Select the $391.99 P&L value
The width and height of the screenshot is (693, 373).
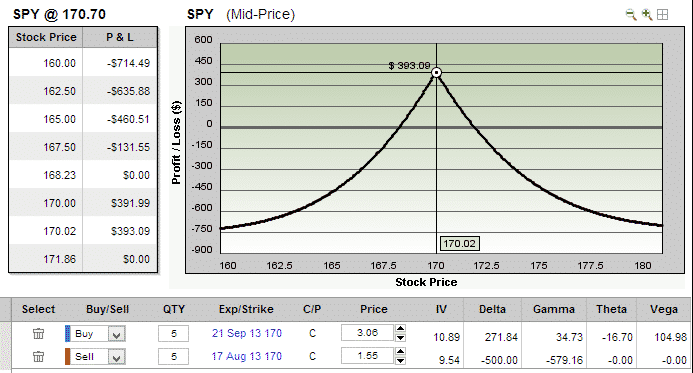pos(130,203)
